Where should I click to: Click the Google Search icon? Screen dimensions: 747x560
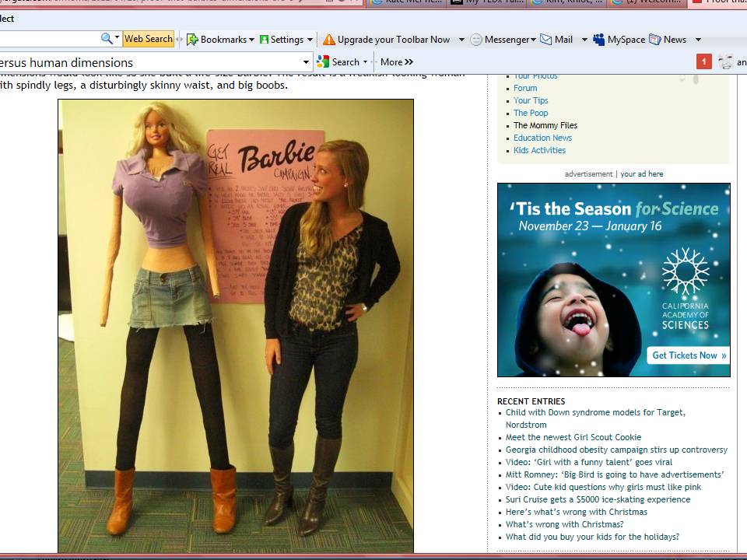323,62
